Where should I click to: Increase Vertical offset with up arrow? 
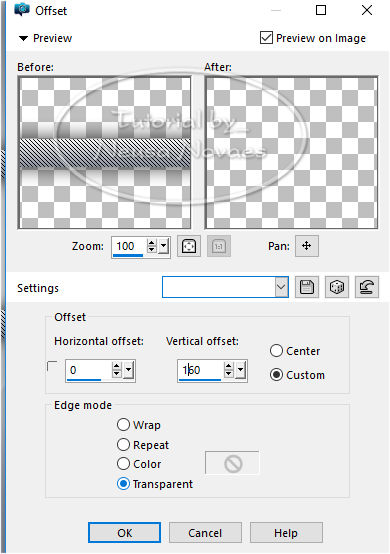(x=229, y=366)
